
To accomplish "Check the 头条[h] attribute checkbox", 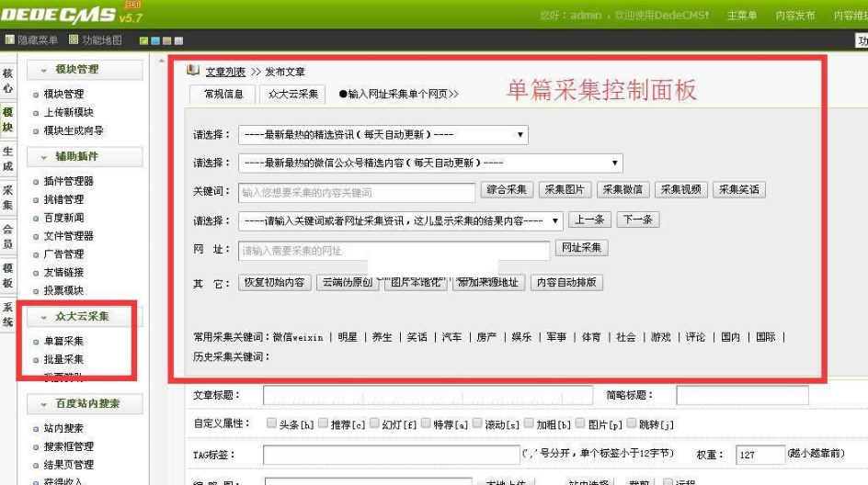I will (271, 423).
